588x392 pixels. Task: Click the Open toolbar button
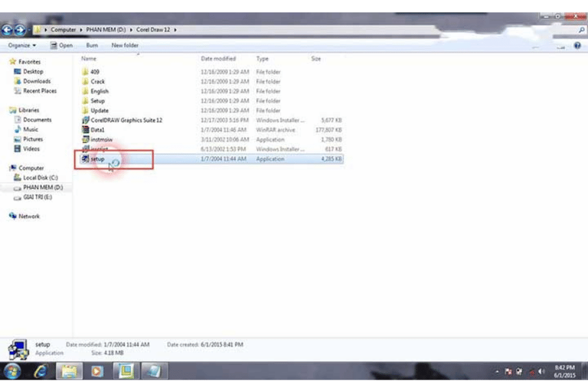click(62, 46)
